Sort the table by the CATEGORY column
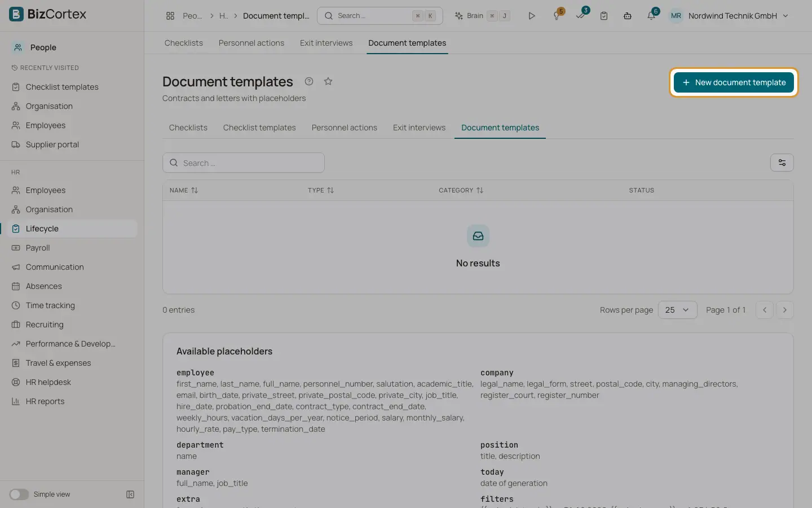Viewport: 812px width, 508px height. (x=461, y=190)
